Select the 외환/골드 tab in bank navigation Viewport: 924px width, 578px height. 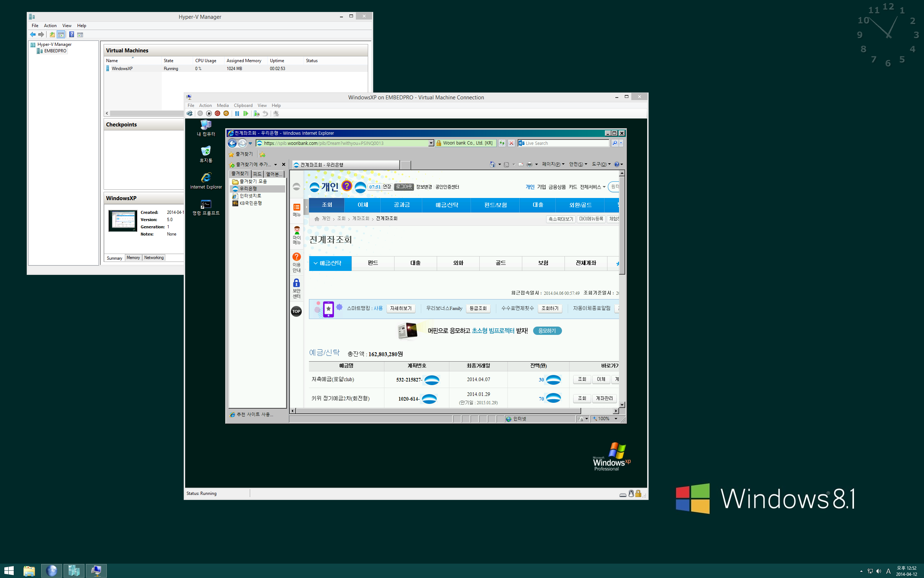pos(580,205)
